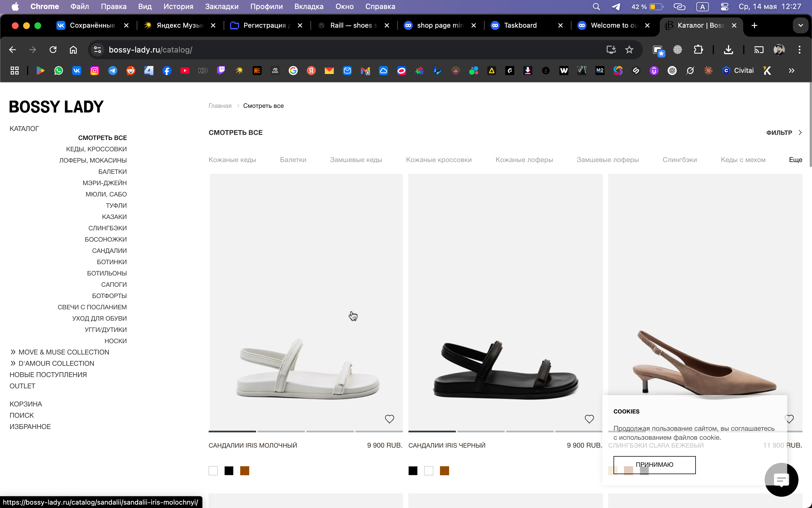
Task: Open Reddit bookmark icon
Action: (x=131, y=71)
